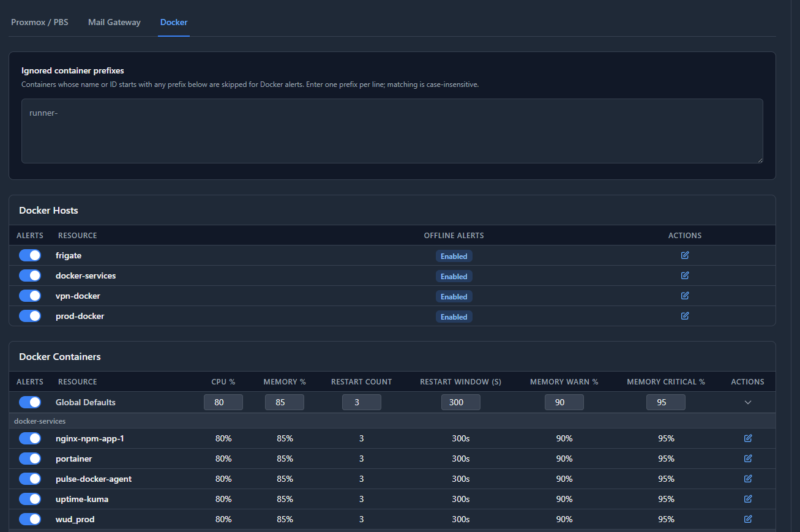
Task: Click the prod-docker Enabled offline badge
Action: pos(454,317)
